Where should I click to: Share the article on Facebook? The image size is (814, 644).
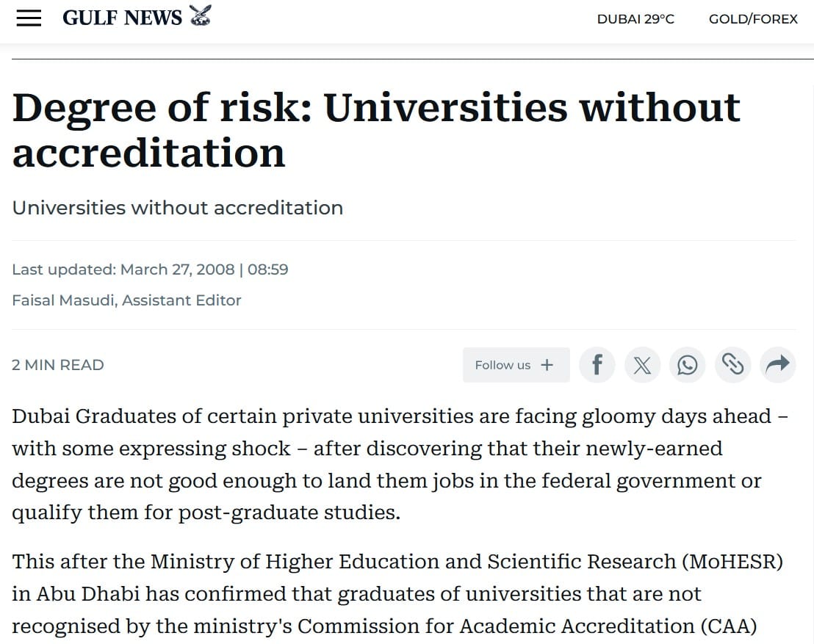point(597,365)
